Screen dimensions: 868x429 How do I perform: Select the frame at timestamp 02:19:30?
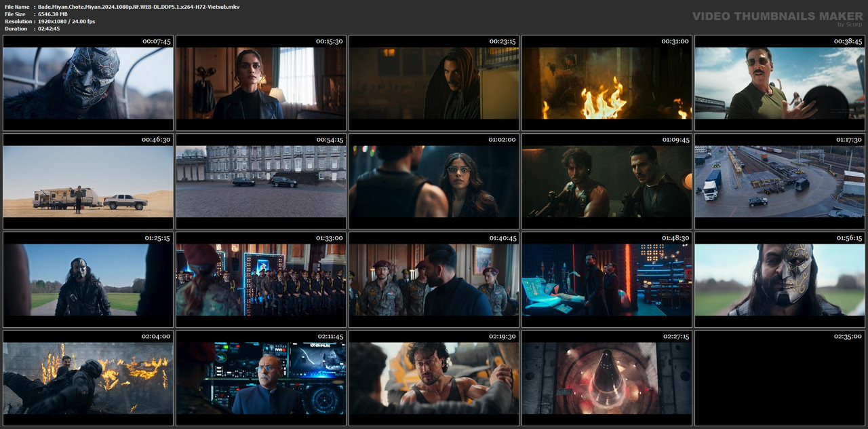click(434, 378)
